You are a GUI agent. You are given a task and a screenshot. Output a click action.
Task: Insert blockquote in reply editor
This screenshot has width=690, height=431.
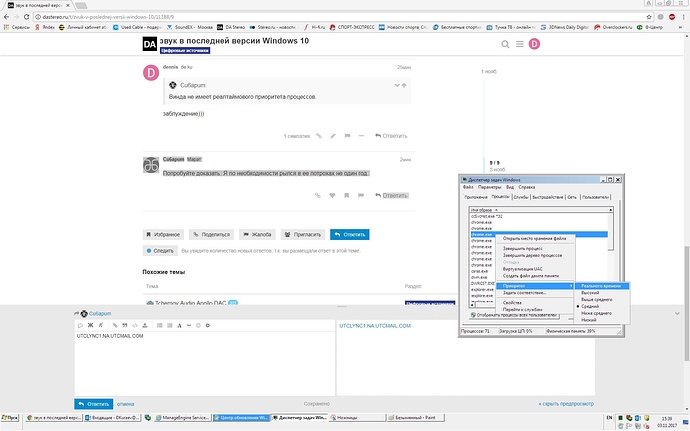(x=125, y=325)
